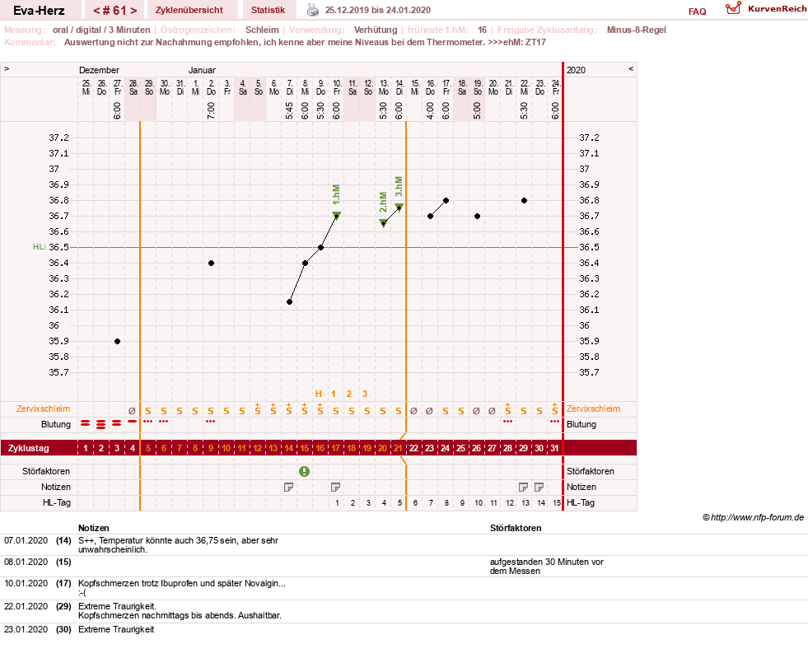Screen dimensions: 808x672
Task: Click temperature point on 7 January at 36.15
Action: (x=290, y=302)
